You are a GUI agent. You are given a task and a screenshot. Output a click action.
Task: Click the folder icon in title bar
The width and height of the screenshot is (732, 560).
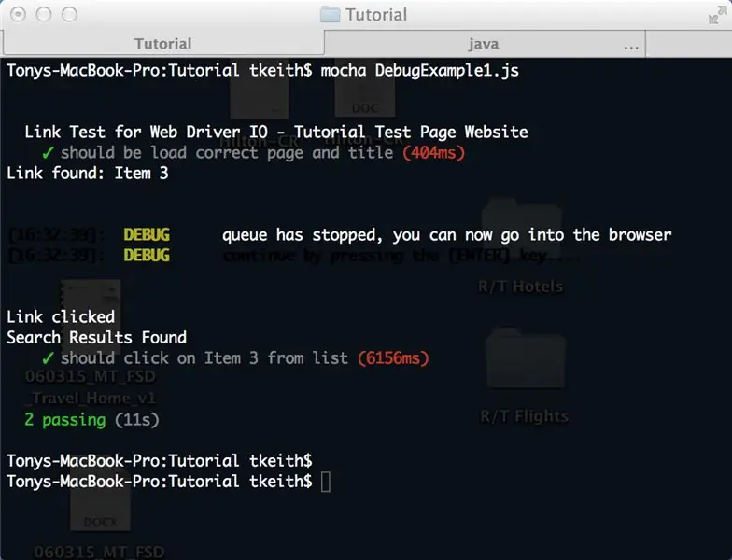tap(331, 15)
